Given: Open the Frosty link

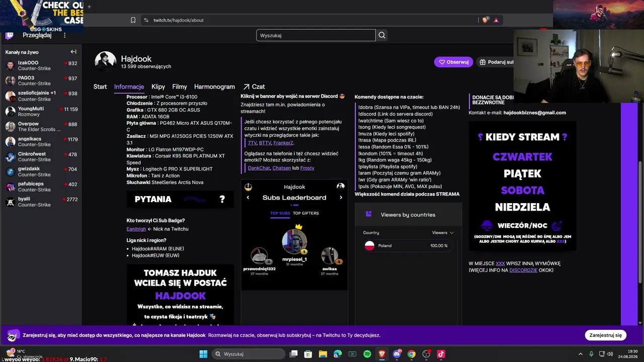Looking at the screenshot, I should pos(307,168).
